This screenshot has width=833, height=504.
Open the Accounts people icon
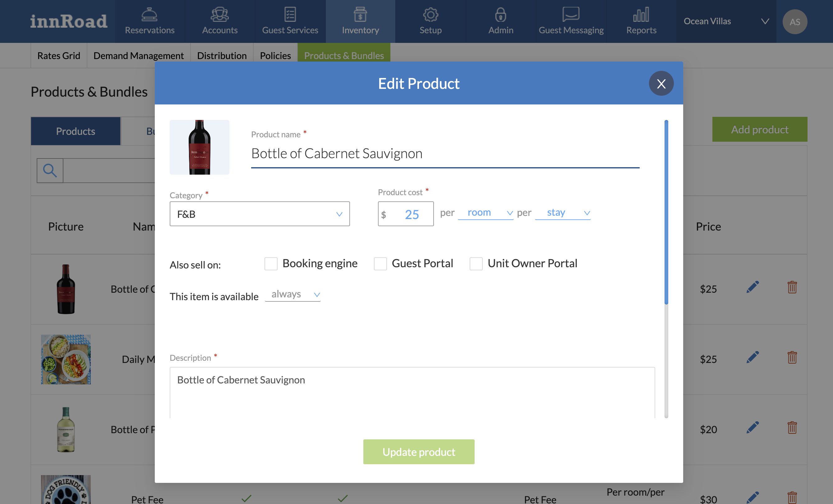(220, 15)
